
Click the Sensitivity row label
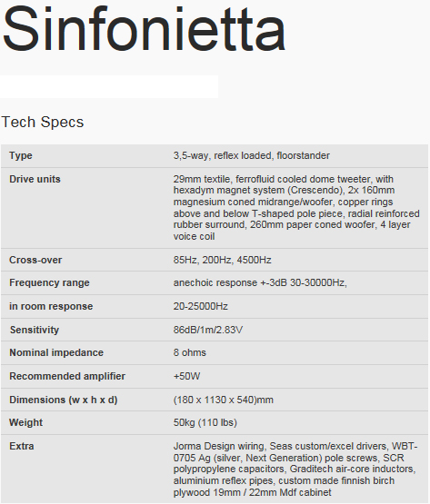[x=35, y=330]
